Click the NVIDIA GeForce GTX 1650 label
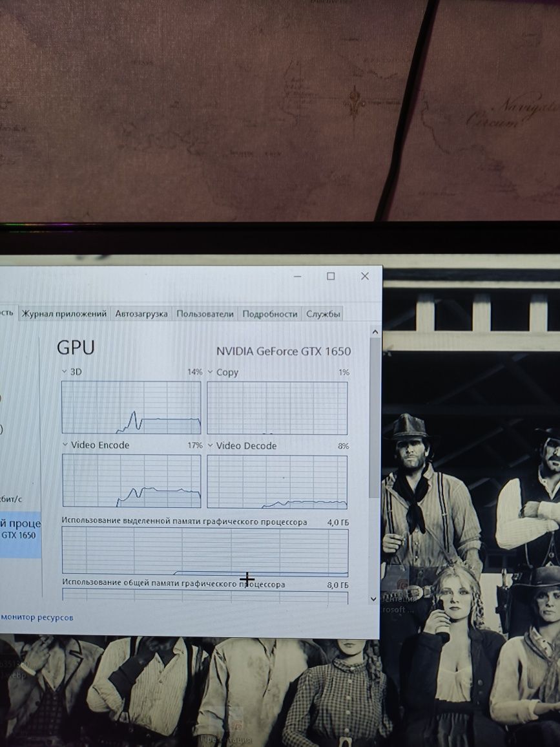560x747 pixels. click(284, 351)
